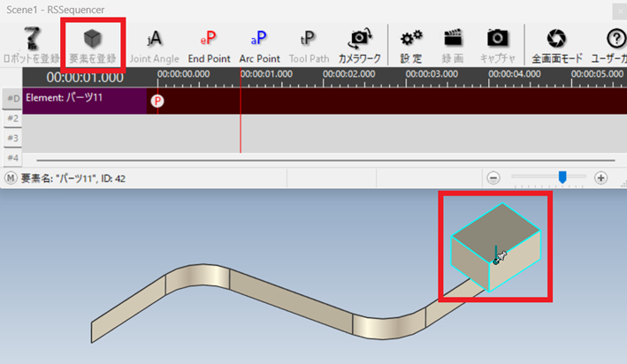Select the Element: パーツ11 track clip

[x=84, y=99]
